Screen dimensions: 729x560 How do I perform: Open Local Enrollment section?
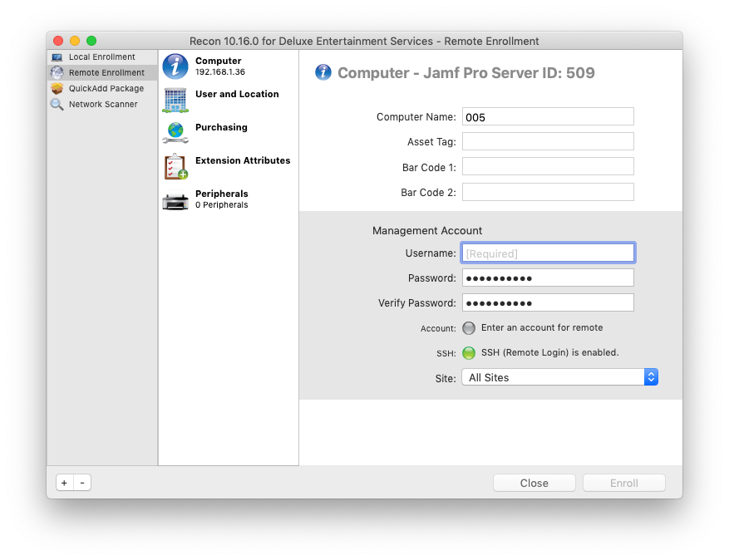(101, 57)
